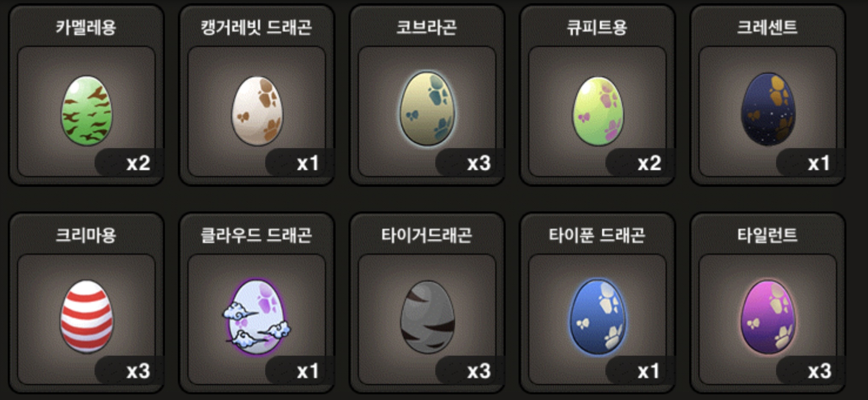Pick the purple 타일런트 egg

pos(768,316)
